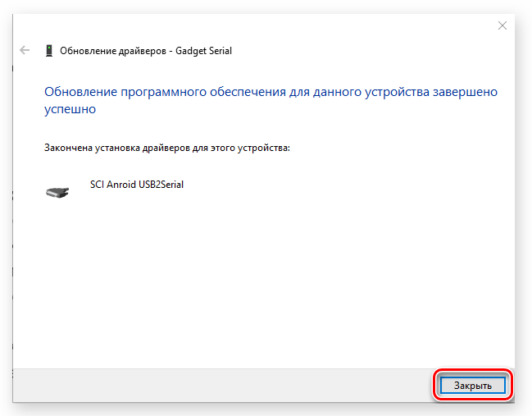This screenshot has height=416, width=532.
Task: Click the word завершено in the heading
Action: click(x=465, y=92)
